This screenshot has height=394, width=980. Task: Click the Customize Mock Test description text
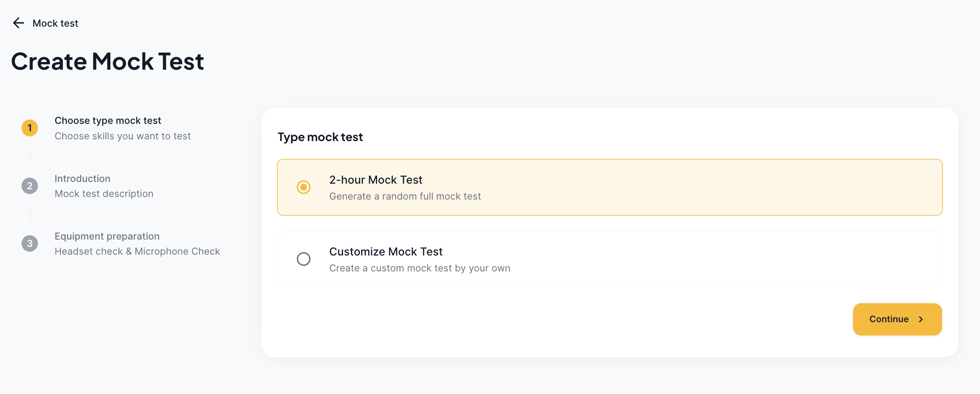point(419,268)
